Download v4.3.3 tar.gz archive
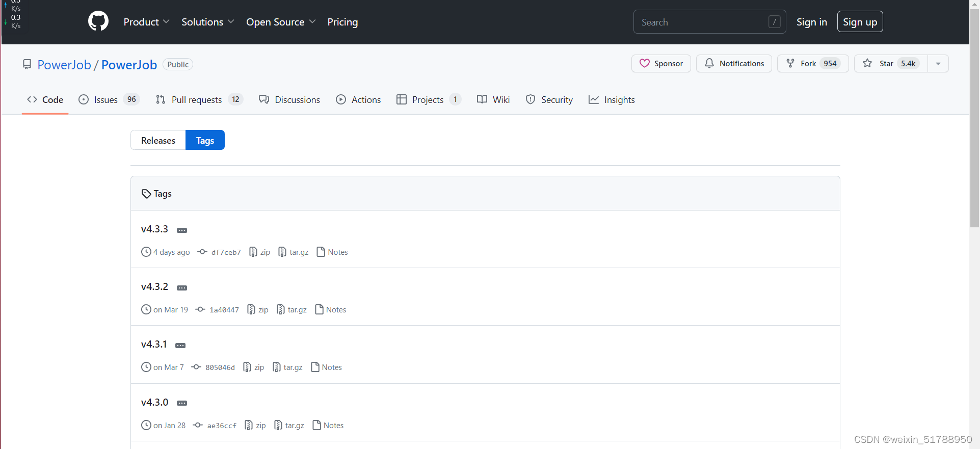 (x=293, y=252)
